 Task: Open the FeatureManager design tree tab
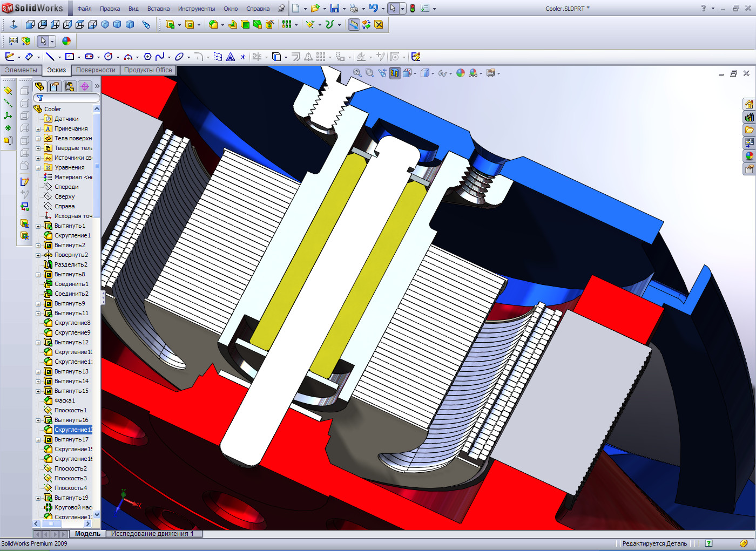pyautogui.click(x=39, y=86)
